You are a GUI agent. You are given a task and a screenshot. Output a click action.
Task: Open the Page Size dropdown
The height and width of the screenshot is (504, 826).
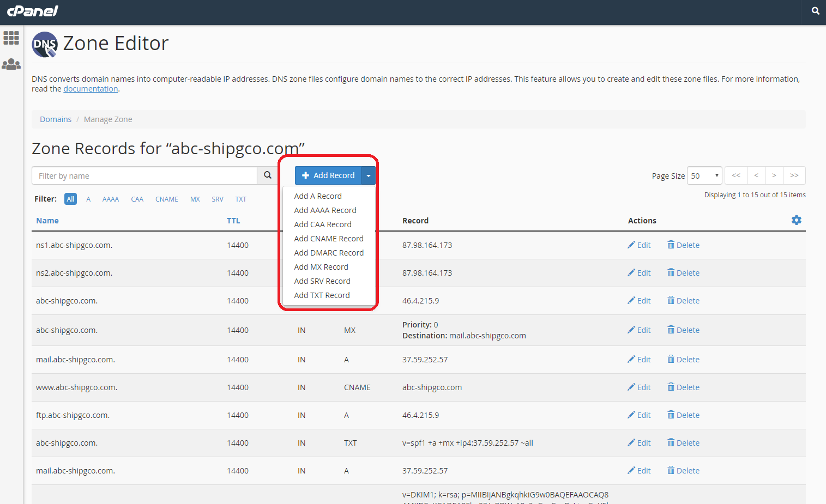click(x=704, y=175)
